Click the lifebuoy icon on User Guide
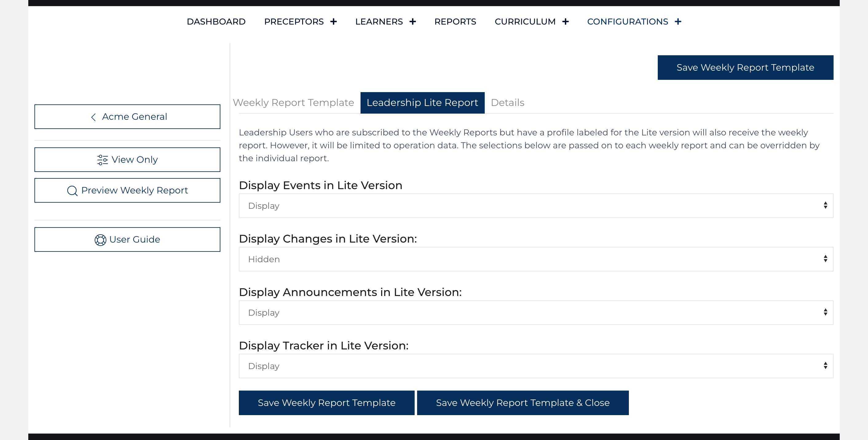The height and width of the screenshot is (440, 868). (x=100, y=240)
